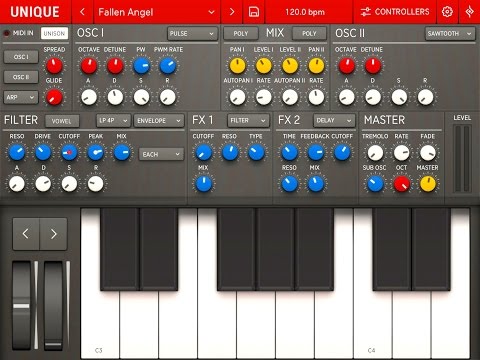Toggle the UNISON button
Image resolution: width=480 pixels, height=360 pixels.
pos(54,33)
